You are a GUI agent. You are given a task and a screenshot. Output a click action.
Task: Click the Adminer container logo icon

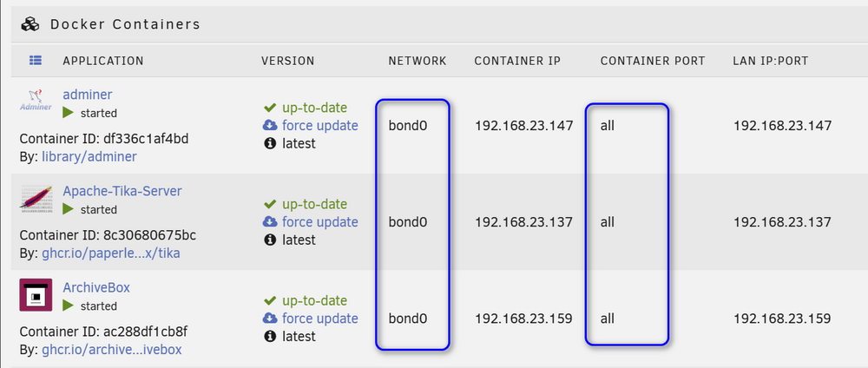click(36, 100)
